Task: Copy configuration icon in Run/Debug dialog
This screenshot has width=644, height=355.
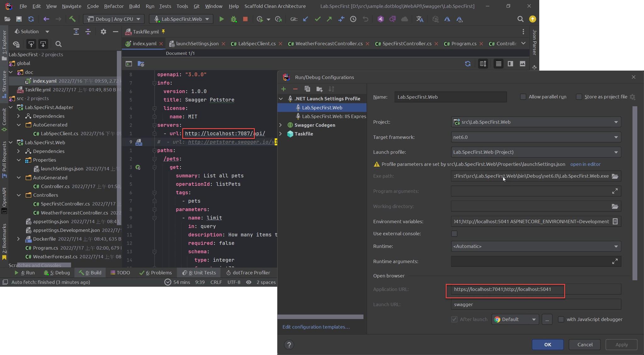Action: (x=307, y=89)
